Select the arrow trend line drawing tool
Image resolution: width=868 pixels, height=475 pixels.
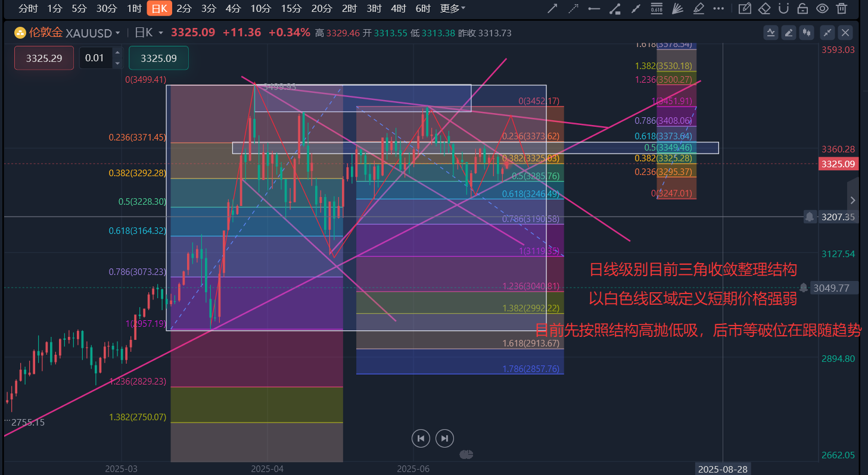553,8
